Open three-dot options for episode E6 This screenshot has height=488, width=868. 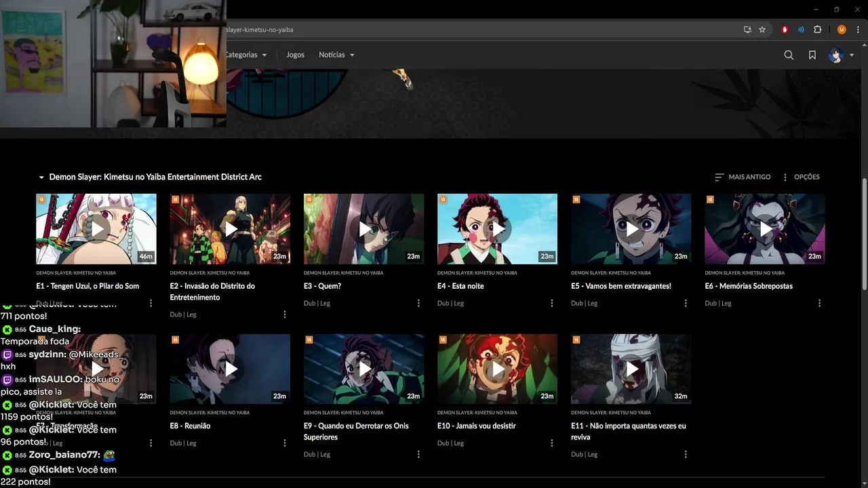click(819, 303)
